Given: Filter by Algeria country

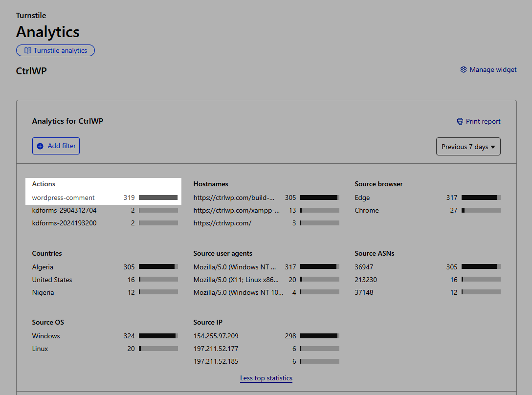Looking at the screenshot, I should (x=43, y=267).
